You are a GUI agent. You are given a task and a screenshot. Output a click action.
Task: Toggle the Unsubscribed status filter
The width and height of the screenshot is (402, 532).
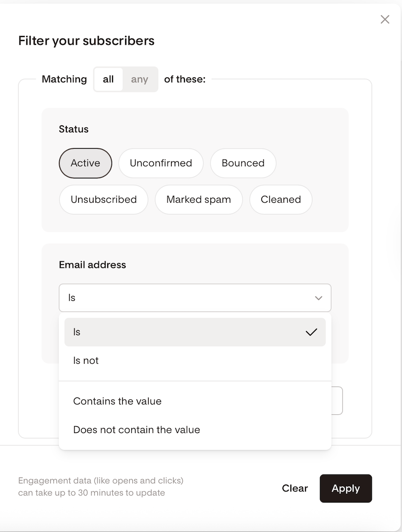coord(104,200)
